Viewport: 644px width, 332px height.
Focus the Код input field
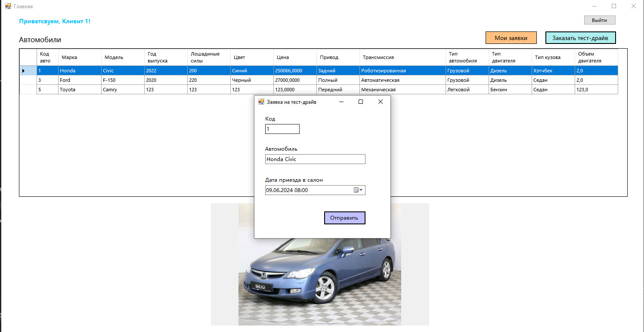[x=282, y=129]
